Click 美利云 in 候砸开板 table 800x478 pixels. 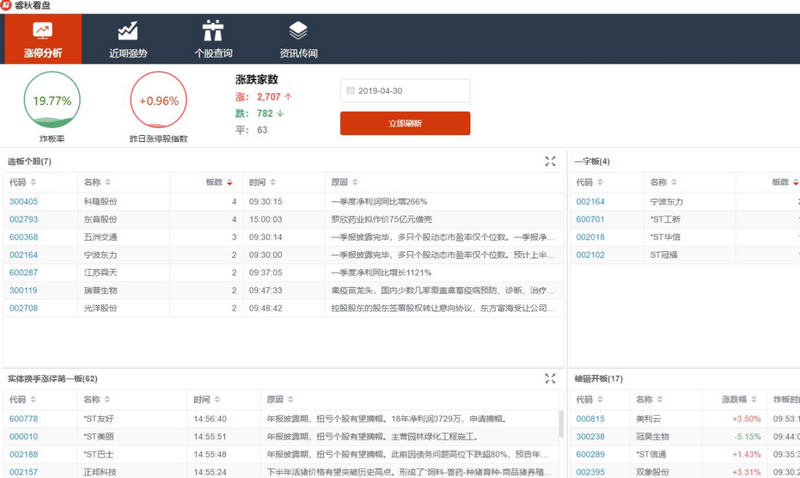click(x=648, y=419)
